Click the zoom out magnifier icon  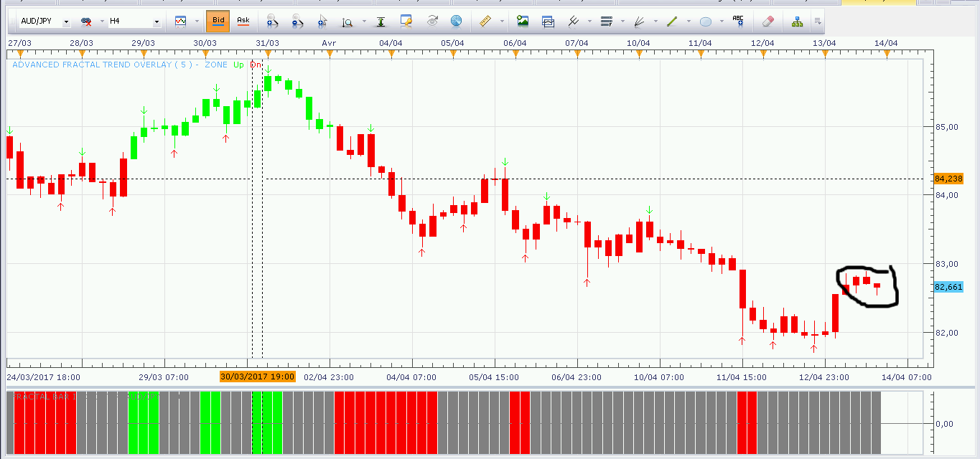coord(297,22)
